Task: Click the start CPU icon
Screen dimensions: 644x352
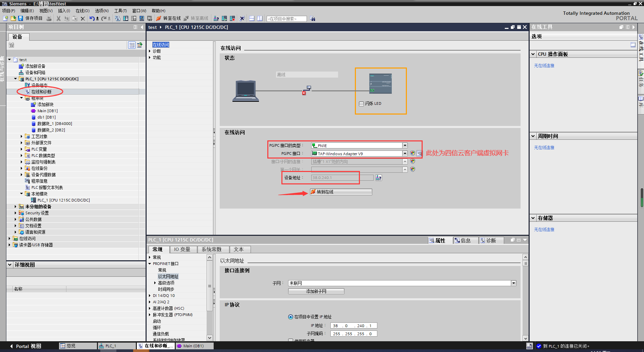Action: (x=224, y=18)
